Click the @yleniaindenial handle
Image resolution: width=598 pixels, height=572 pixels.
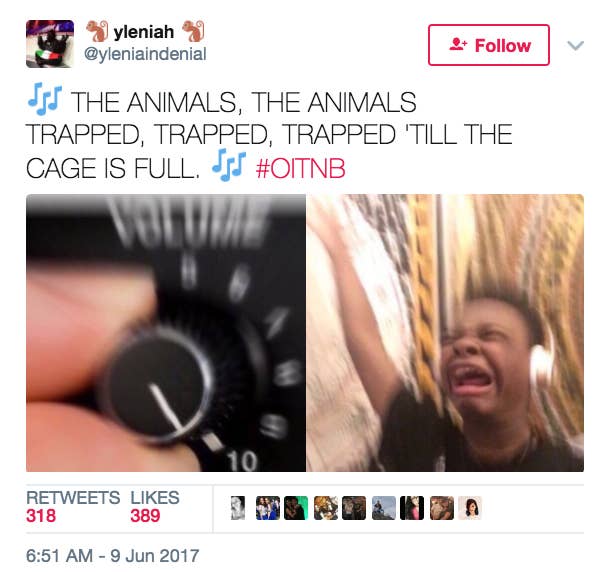(x=145, y=53)
